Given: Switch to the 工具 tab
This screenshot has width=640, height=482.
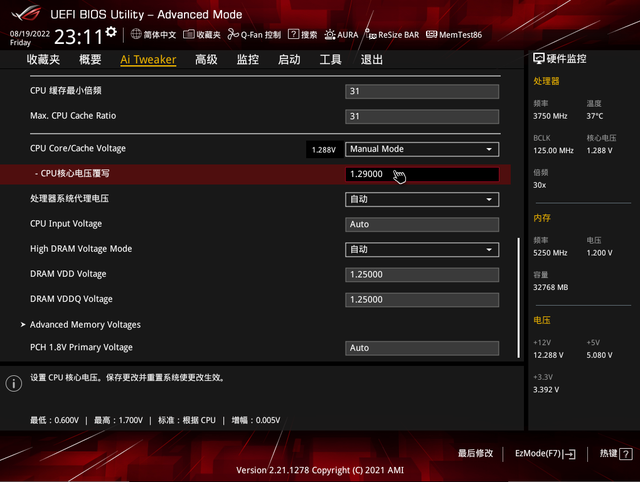Looking at the screenshot, I should coord(330,60).
